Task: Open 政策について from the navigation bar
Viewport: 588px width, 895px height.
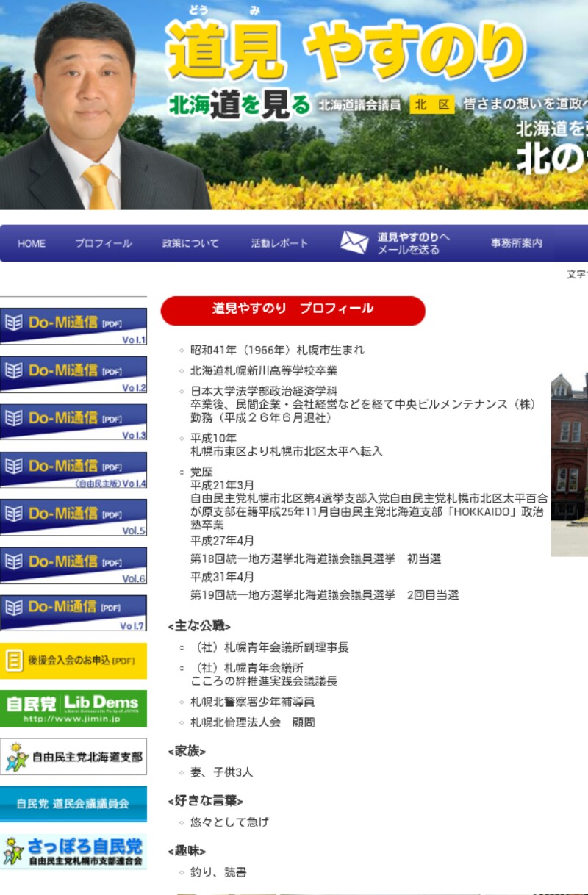Action: [190, 243]
